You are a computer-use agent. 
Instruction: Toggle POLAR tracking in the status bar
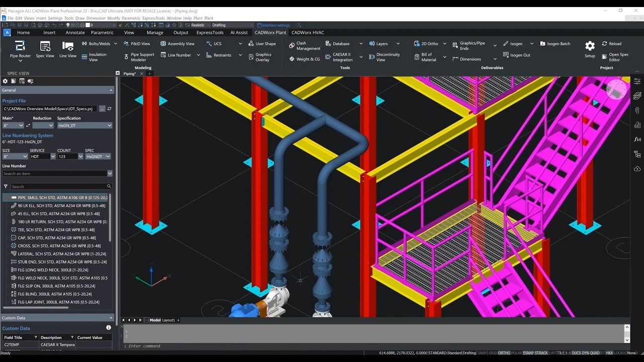[516, 353]
